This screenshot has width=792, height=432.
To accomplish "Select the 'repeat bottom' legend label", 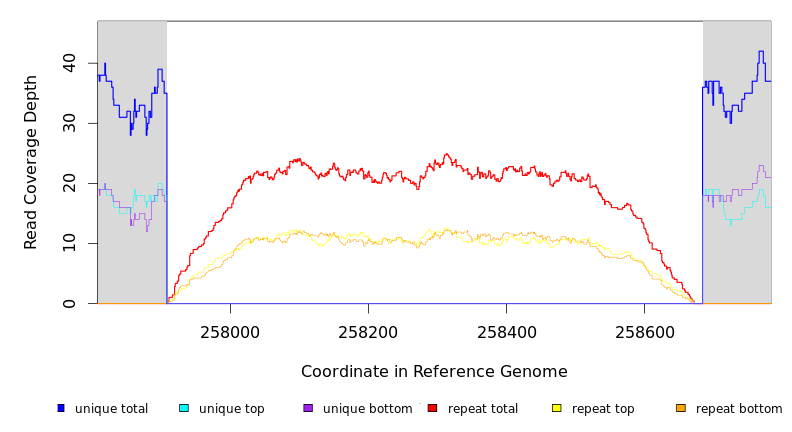I will tap(739, 409).
